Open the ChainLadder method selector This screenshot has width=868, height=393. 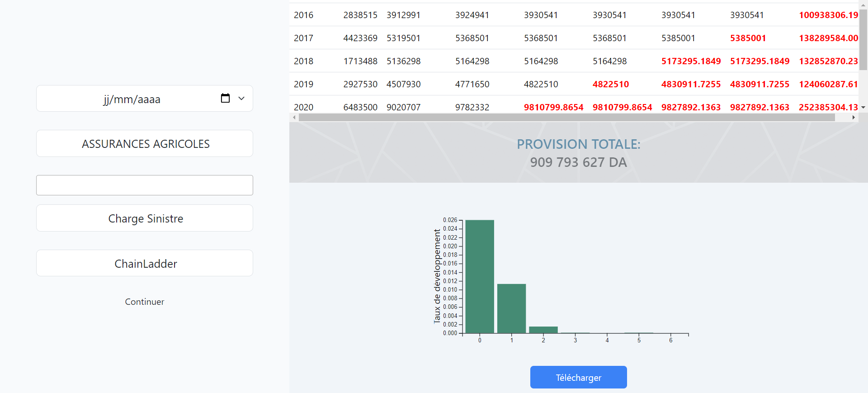(145, 264)
